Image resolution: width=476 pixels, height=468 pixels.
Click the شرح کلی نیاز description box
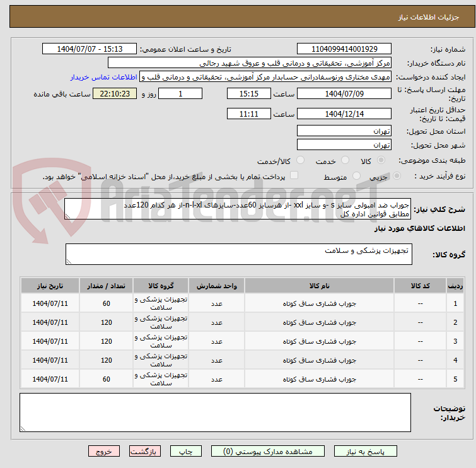pyautogui.click(x=238, y=209)
